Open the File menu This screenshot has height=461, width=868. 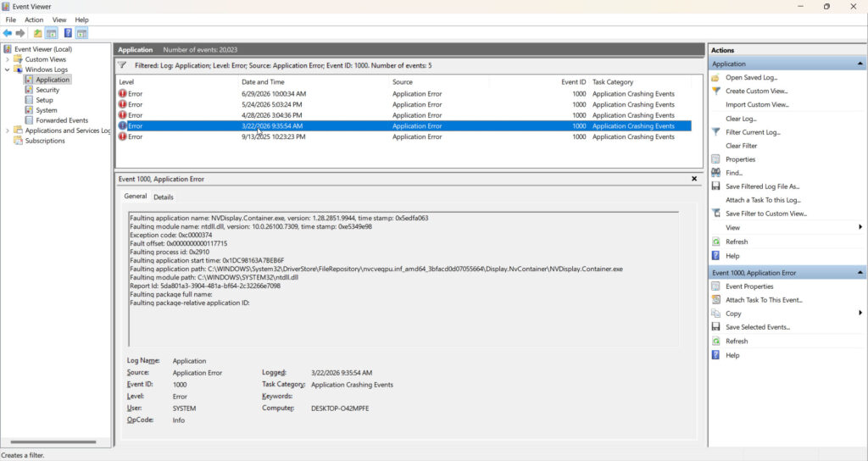click(10, 20)
